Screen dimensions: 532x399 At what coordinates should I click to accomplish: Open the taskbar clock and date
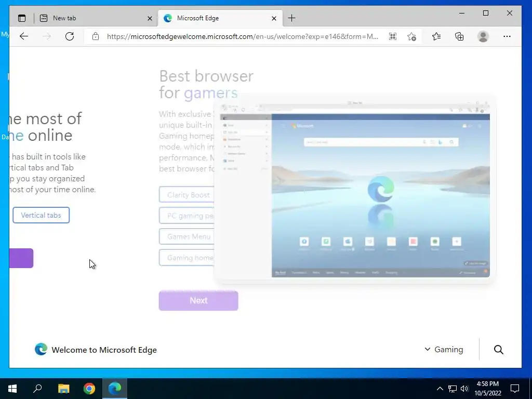click(x=487, y=389)
